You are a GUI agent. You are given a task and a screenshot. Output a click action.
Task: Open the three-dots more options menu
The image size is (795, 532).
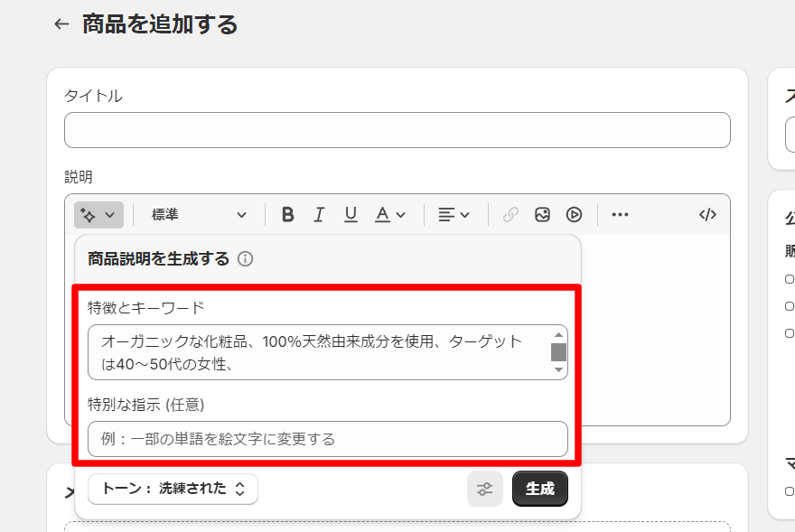[x=620, y=215]
